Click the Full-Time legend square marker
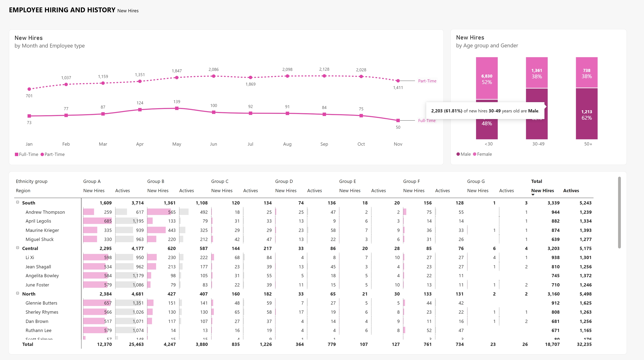The width and height of the screenshot is (644, 360). [x=16, y=155]
